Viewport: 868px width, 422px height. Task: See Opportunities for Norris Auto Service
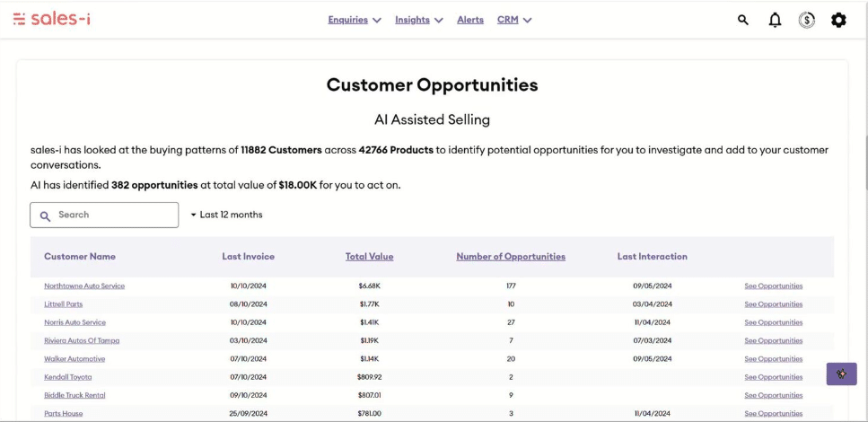pos(774,322)
